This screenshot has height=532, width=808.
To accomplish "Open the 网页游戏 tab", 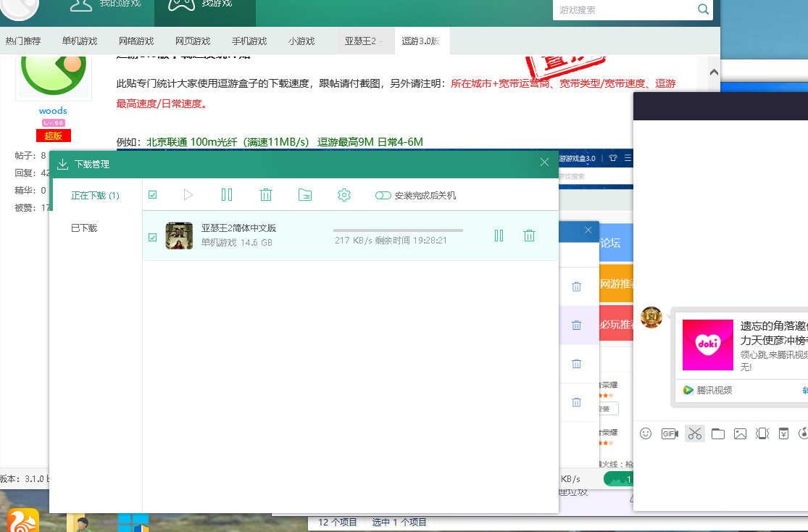I will coord(193,41).
